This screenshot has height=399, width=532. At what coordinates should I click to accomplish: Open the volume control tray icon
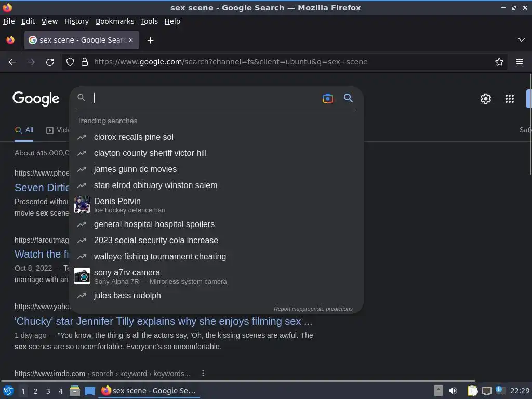coord(453,391)
